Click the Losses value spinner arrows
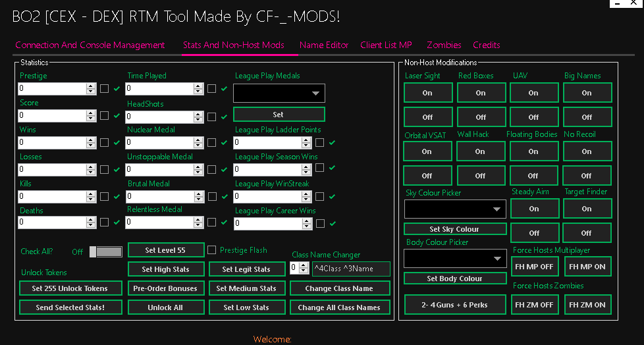The image size is (644, 345). point(91,170)
